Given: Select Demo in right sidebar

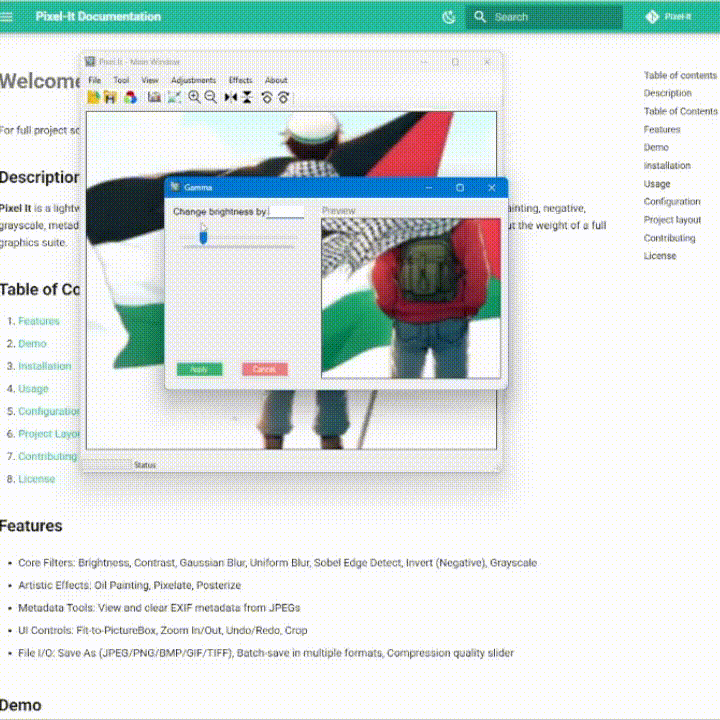Looking at the screenshot, I should point(656,147).
